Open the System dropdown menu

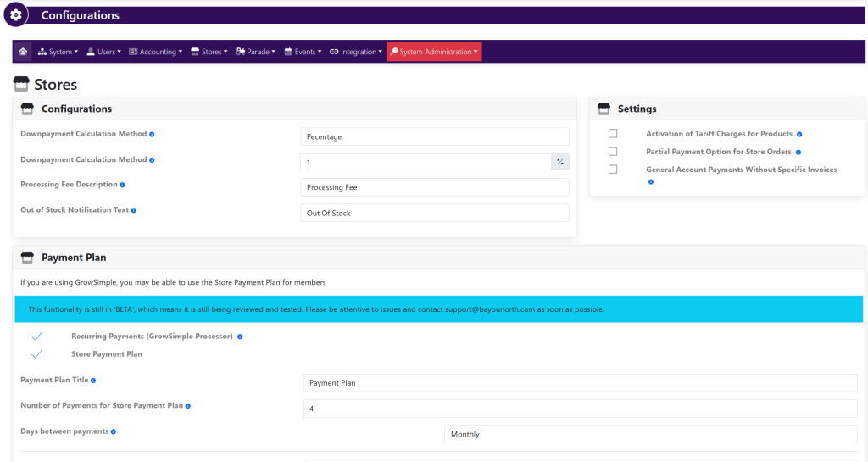pyautogui.click(x=58, y=52)
